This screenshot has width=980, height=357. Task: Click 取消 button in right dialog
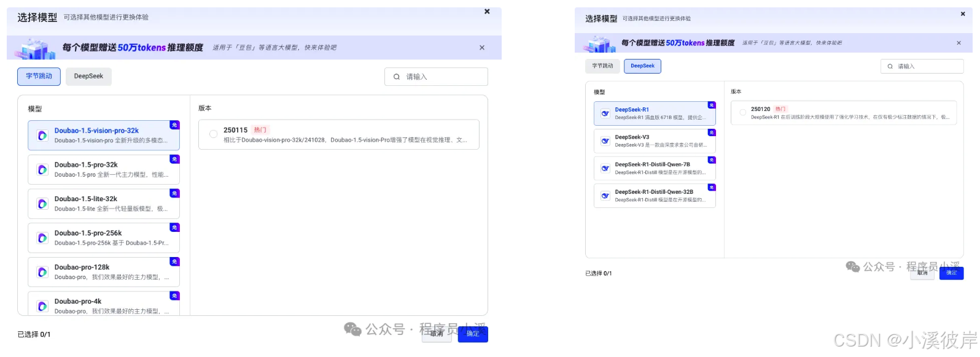pos(922,273)
